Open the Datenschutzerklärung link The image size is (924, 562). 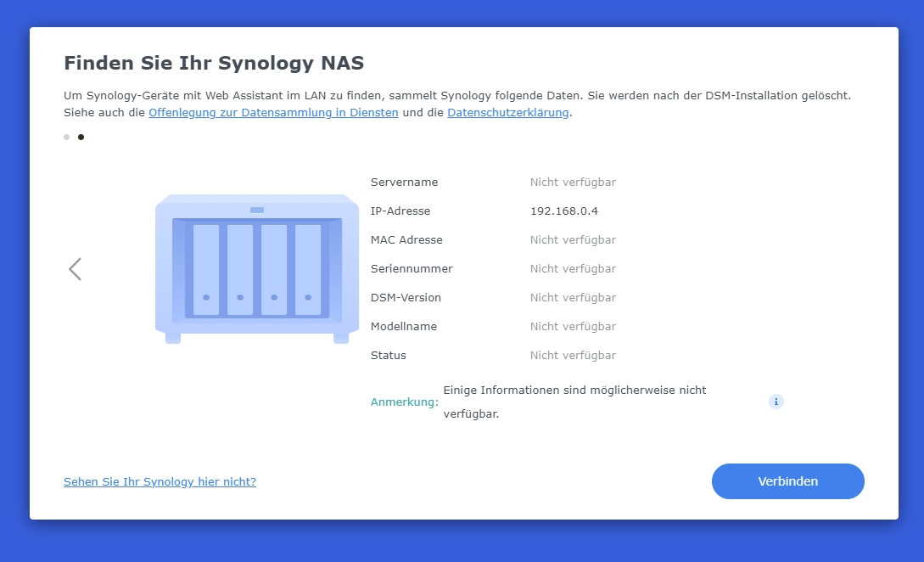507,112
